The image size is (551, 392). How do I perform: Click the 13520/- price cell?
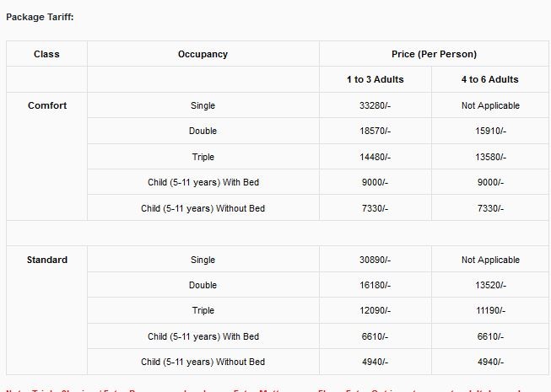[489, 285]
